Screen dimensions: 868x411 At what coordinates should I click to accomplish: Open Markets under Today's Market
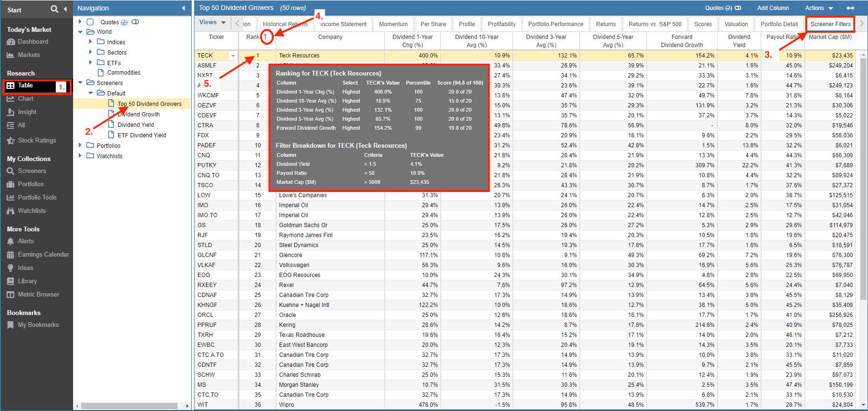[x=28, y=55]
